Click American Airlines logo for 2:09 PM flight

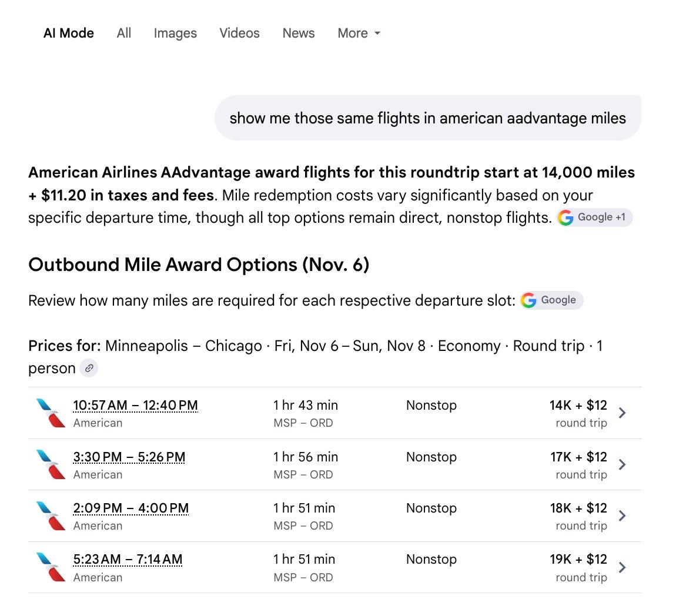click(51, 515)
